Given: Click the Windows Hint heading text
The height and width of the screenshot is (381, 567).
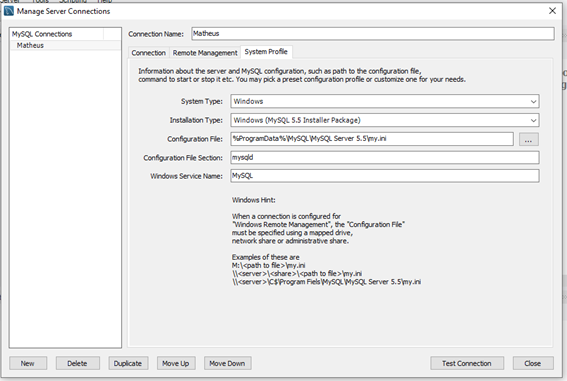Looking at the screenshot, I should coord(253,200).
